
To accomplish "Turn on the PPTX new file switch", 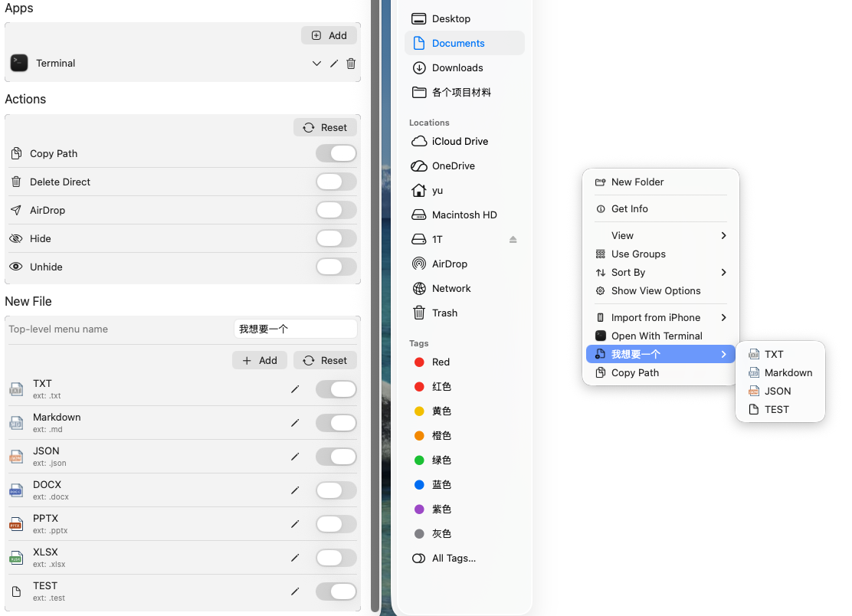I will [x=336, y=524].
